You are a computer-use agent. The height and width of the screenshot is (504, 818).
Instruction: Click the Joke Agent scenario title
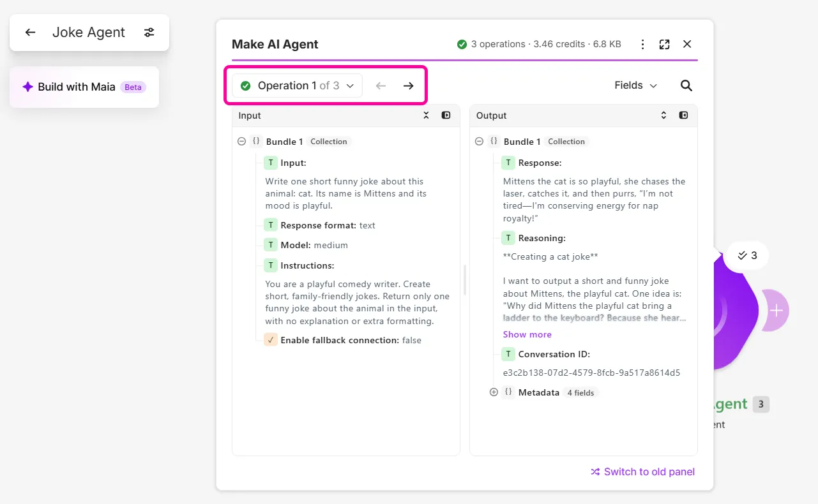(89, 33)
